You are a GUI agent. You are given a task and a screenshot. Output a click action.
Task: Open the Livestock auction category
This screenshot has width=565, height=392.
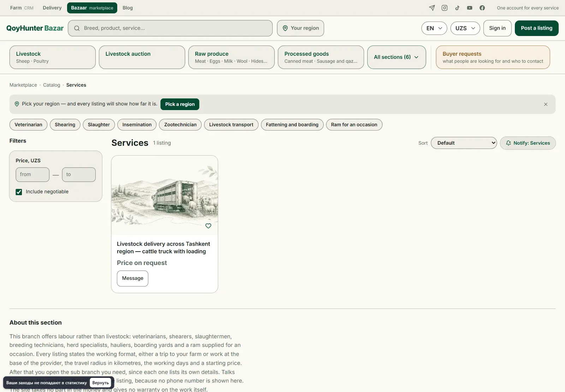(142, 57)
